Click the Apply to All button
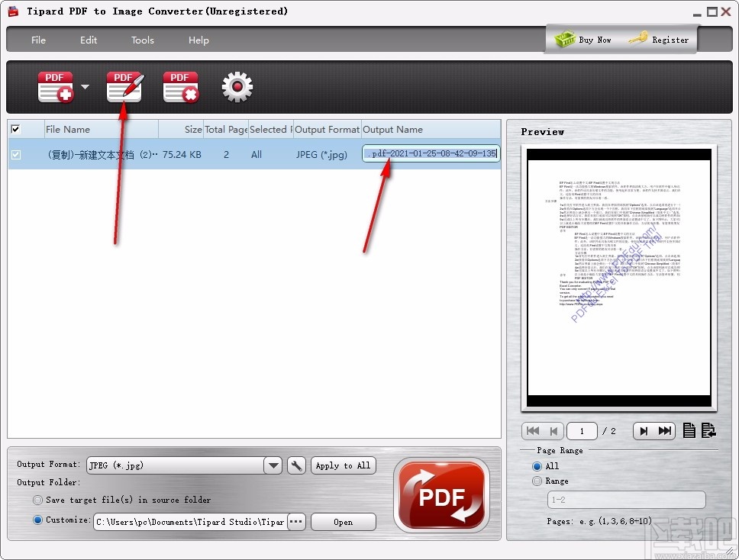Image resolution: width=739 pixels, height=560 pixels. pyautogui.click(x=343, y=465)
